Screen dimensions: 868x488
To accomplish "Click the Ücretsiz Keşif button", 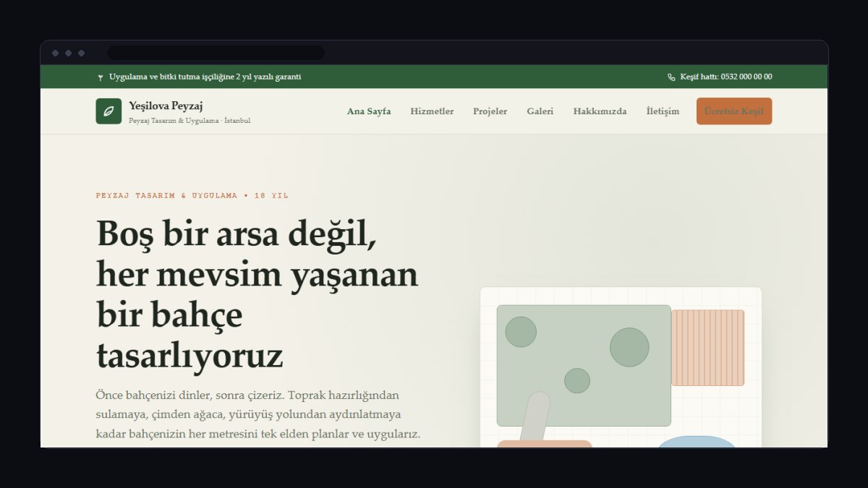I will point(734,111).
